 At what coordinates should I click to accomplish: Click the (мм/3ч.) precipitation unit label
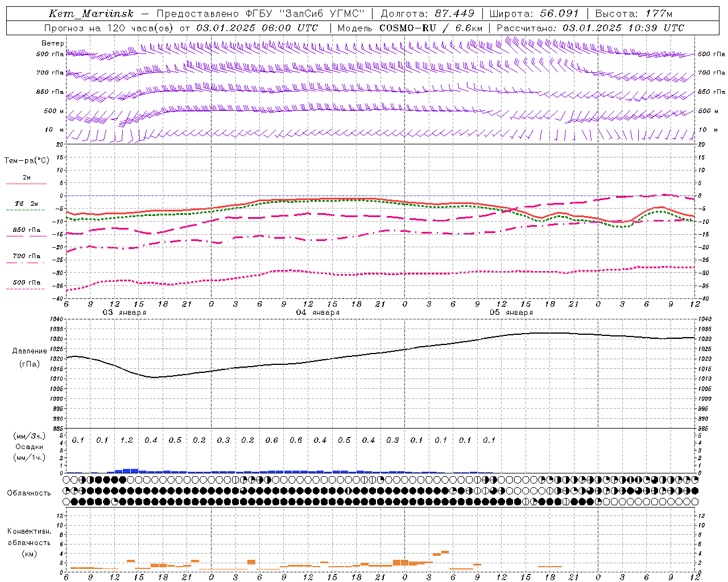[x=29, y=436]
